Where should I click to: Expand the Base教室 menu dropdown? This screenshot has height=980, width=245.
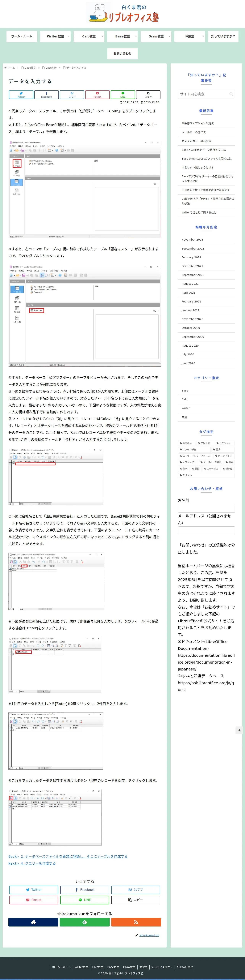[x=122, y=36]
